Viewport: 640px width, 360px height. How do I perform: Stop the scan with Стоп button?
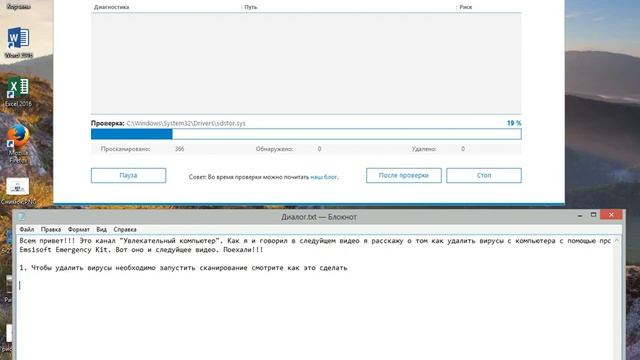[484, 176]
